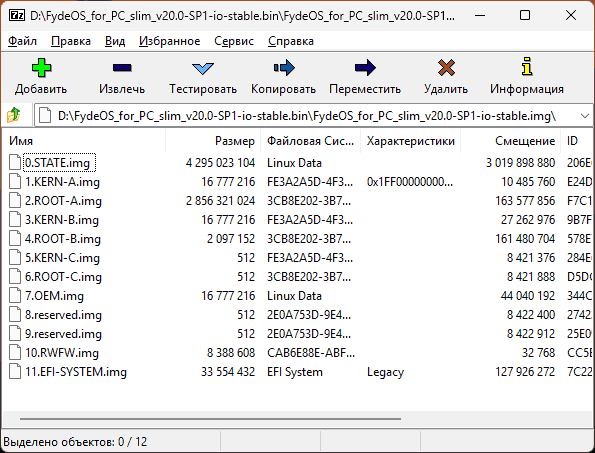Screen dimensions: 595x453
Task: Click the EFI System file system cell
Action: pos(295,371)
